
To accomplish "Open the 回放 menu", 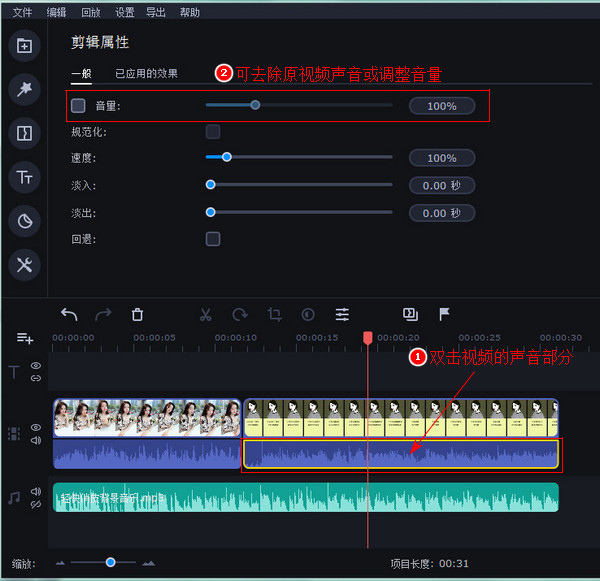I will pos(91,13).
